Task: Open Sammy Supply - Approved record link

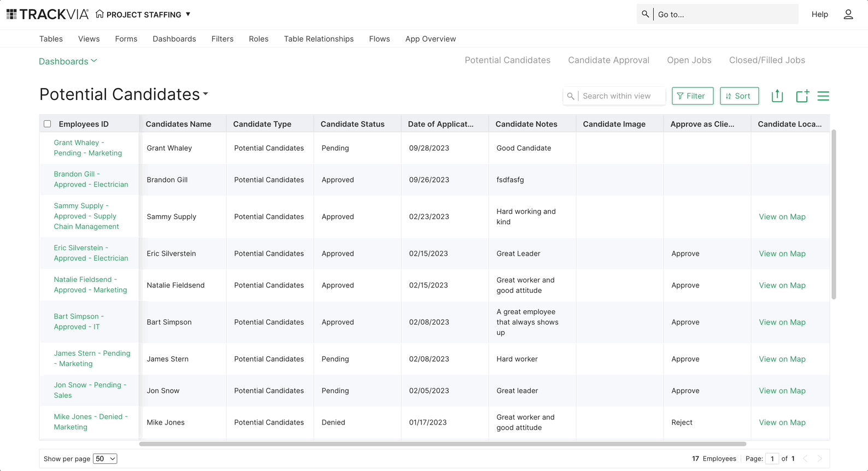Action: coord(86,216)
